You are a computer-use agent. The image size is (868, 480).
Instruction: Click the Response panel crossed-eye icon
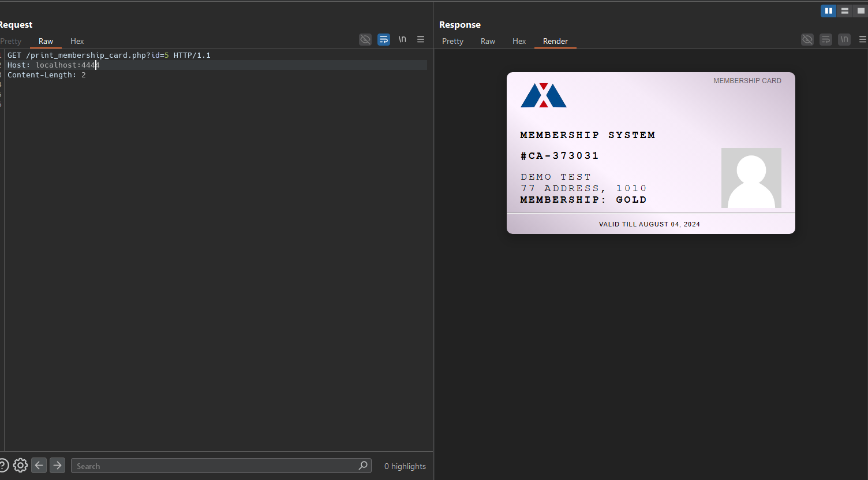tap(807, 39)
